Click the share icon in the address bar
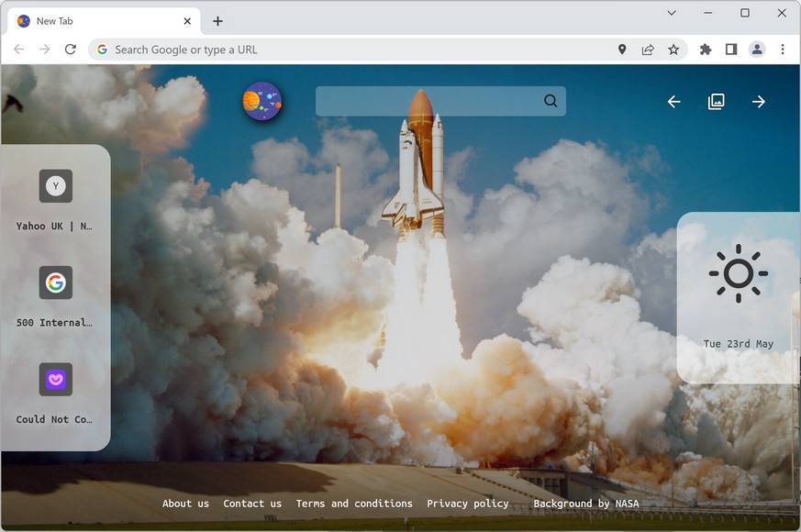Viewport: 801px width, 532px height. tap(647, 50)
